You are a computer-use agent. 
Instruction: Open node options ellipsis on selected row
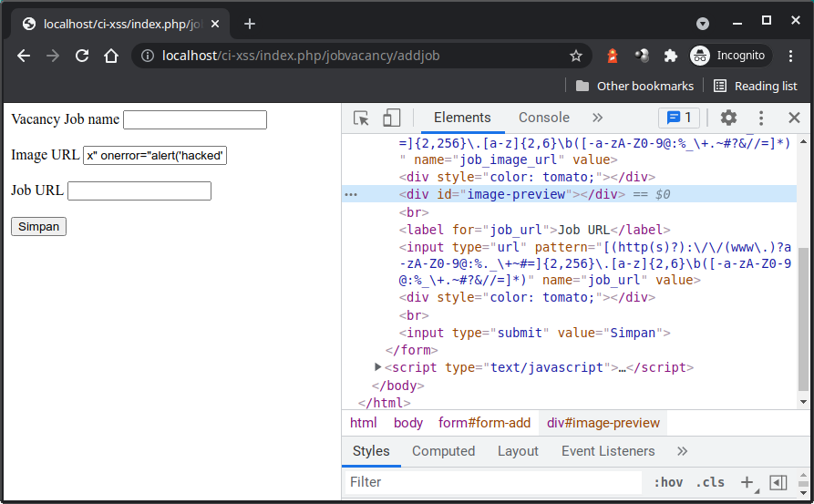[351, 195]
